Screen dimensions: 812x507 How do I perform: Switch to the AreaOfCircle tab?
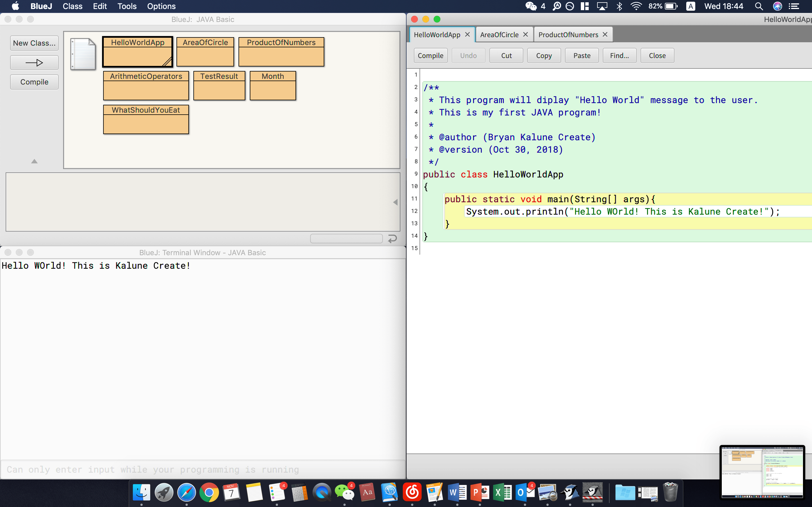(x=499, y=35)
